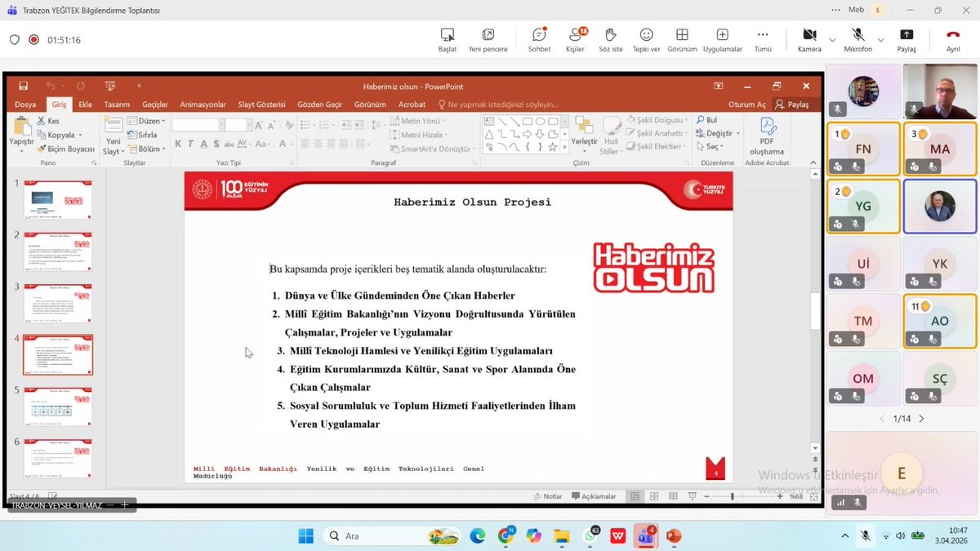This screenshot has width=980, height=551.
Task: Expand the Mikrofon options arrow
Action: pos(880,39)
